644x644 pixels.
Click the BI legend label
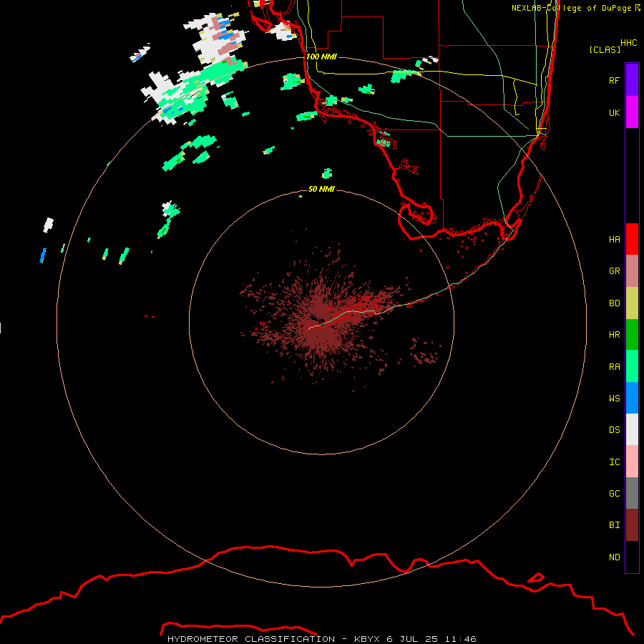click(614, 525)
